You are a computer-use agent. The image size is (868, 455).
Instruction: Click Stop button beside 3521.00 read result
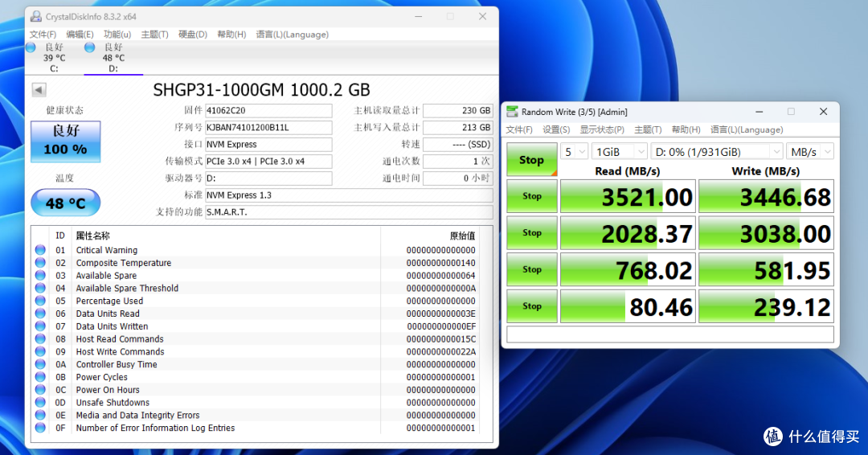531,196
